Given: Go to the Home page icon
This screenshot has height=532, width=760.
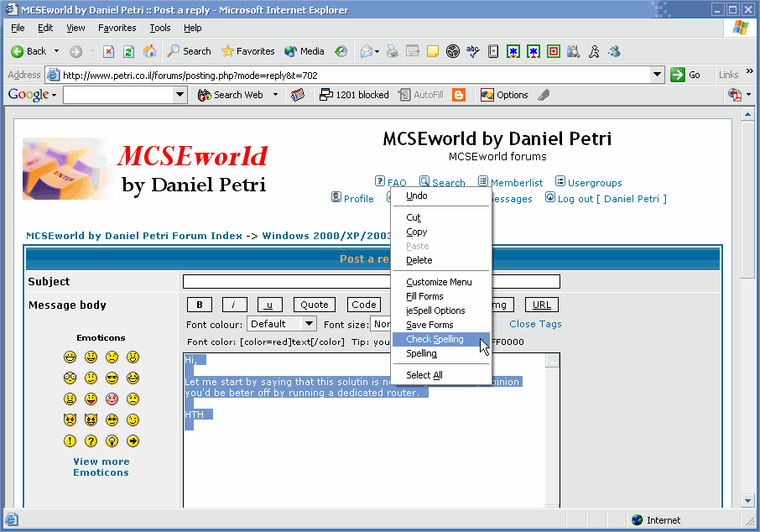Looking at the screenshot, I should tap(149, 51).
